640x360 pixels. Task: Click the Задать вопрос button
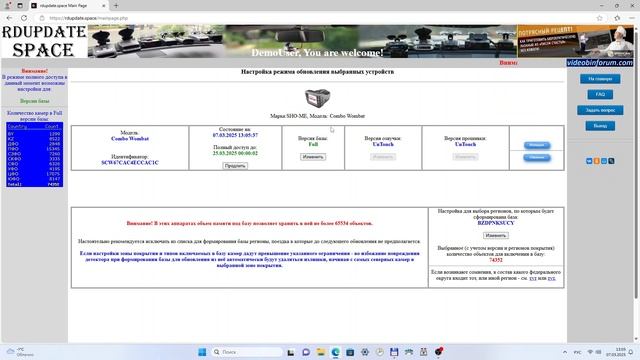click(x=600, y=110)
